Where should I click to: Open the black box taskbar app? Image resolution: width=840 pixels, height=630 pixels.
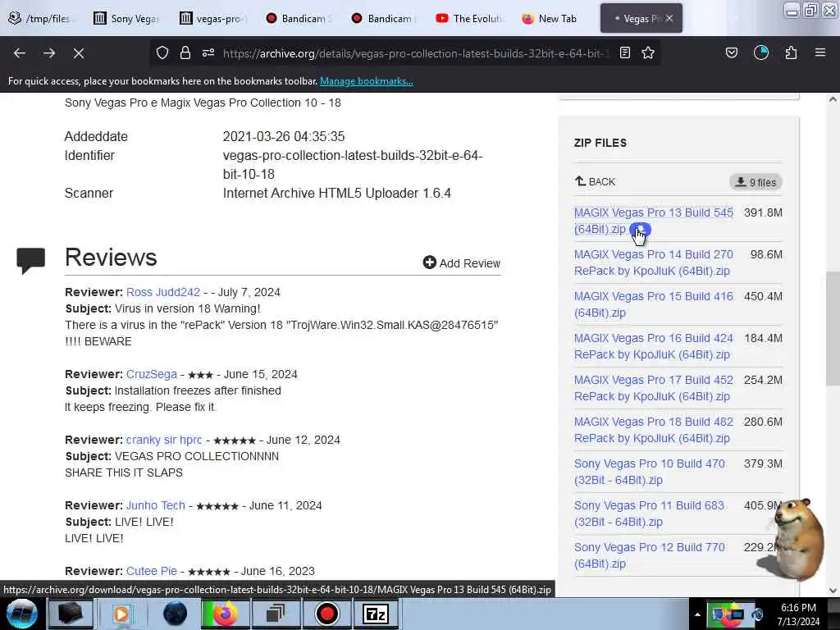(71, 614)
